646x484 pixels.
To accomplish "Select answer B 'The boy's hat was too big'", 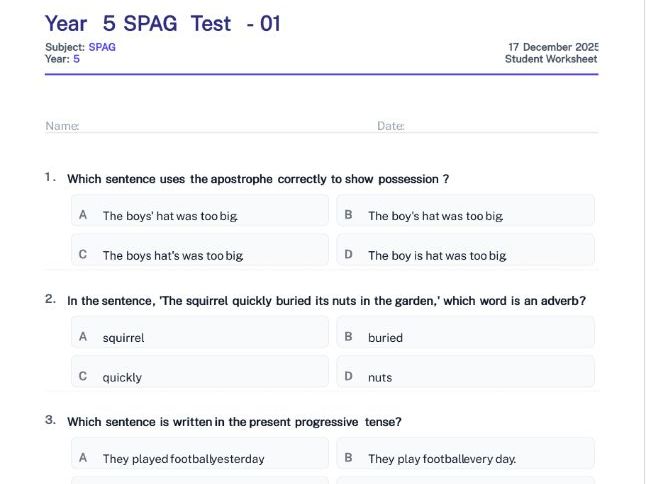I will [465, 215].
